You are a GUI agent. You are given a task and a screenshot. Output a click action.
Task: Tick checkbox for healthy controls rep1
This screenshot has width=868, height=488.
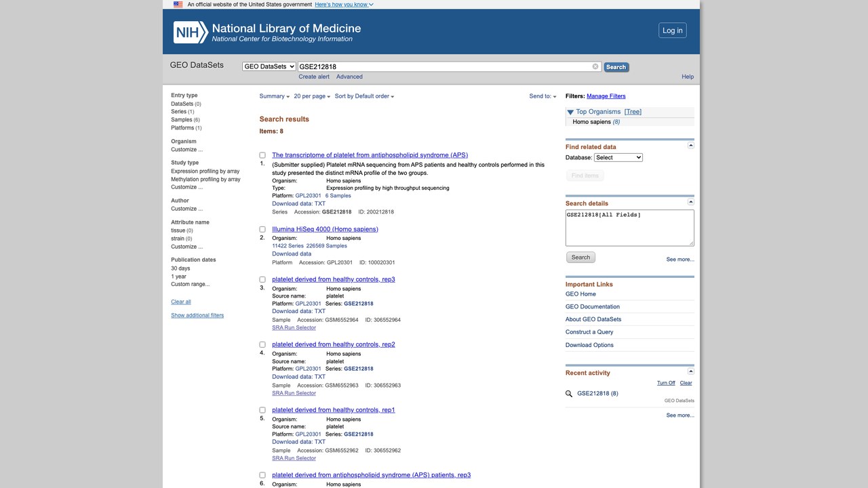point(262,410)
